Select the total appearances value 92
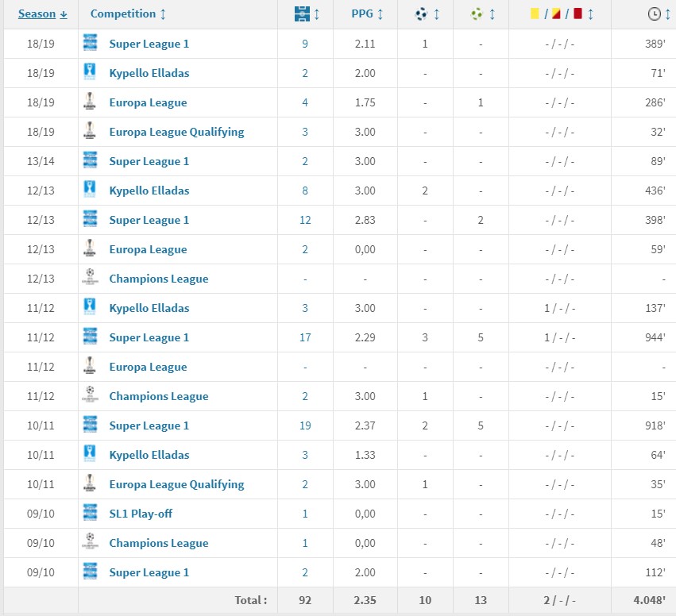676x616 pixels. point(305,600)
